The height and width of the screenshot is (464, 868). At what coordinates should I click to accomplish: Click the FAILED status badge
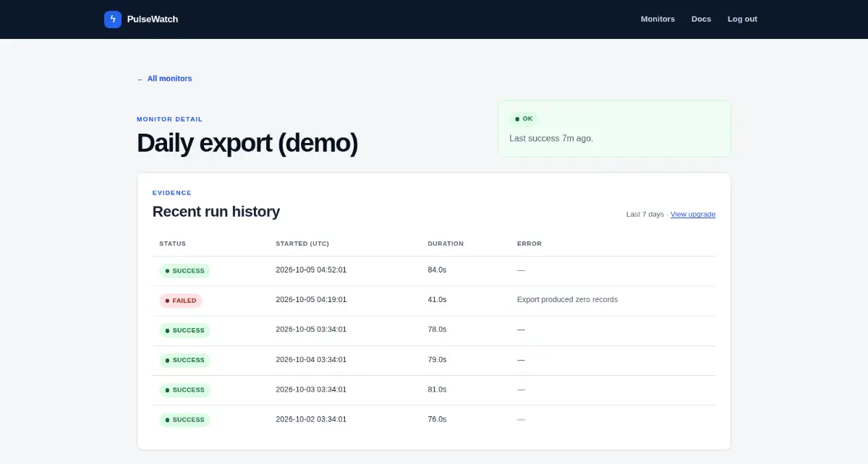(181, 301)
